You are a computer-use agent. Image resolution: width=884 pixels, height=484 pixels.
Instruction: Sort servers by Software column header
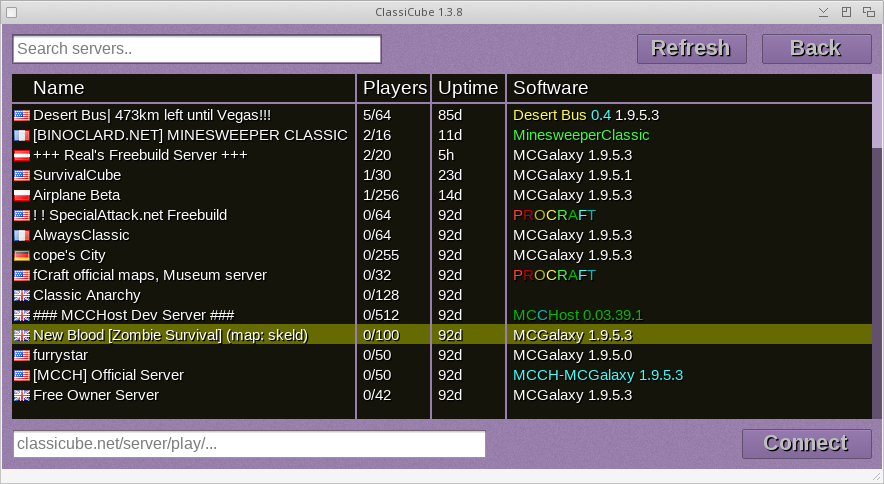(x=550, y=88)
